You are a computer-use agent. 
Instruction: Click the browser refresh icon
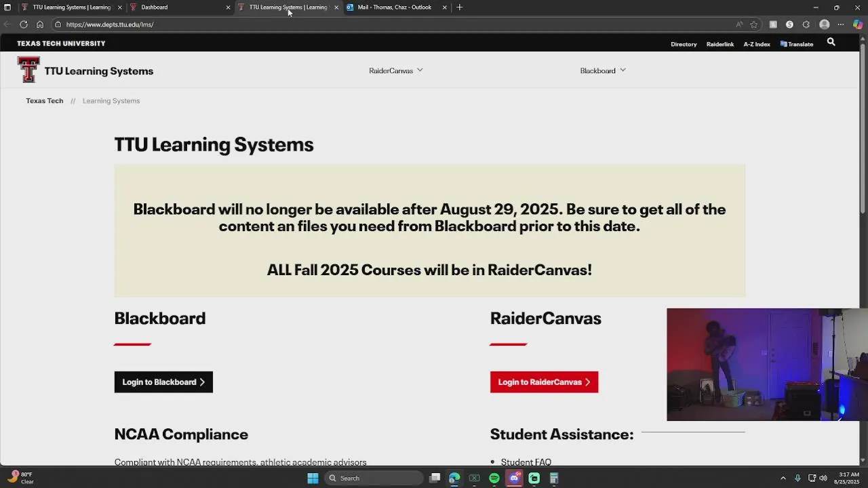tap(24, 24)
